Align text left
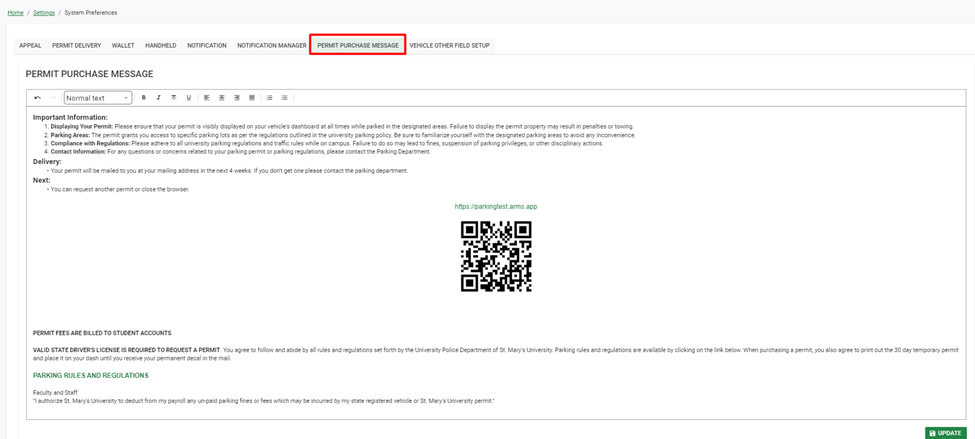Viewport: 975px width, 439px height. [x=207, y=98]
